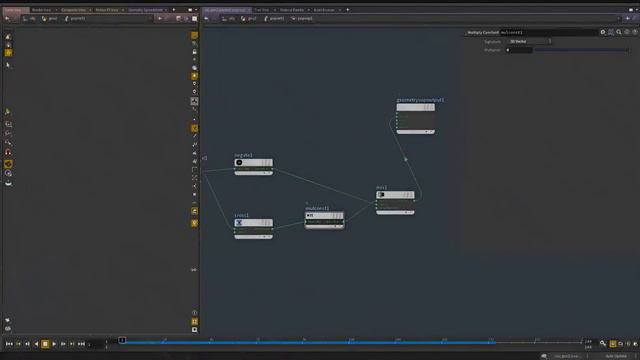
Task: Open the parameter pane gear menu
Action: pos(603,32)
